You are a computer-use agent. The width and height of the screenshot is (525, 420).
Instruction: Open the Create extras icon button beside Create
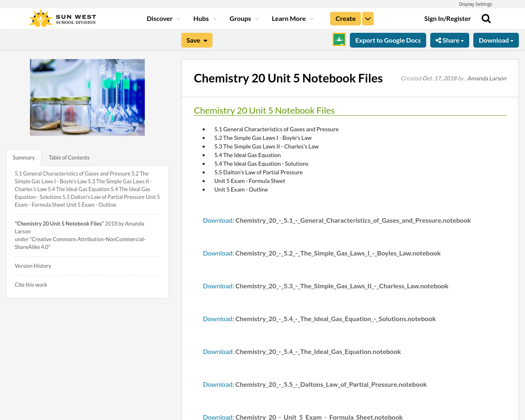tap(367, 18)
